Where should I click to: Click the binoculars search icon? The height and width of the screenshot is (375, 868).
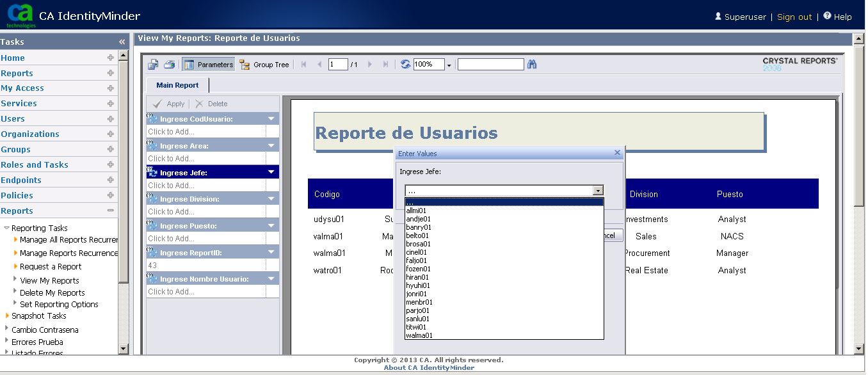[532, 65]
